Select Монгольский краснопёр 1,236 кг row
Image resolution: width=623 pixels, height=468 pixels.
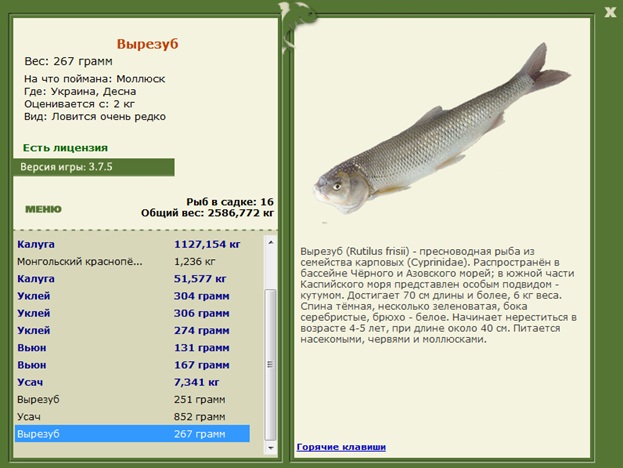[x=132, y=261]
